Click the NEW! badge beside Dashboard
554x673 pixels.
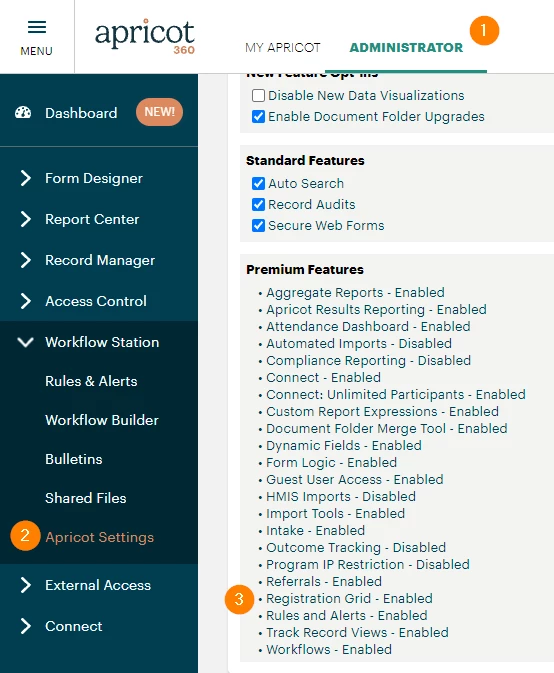pos(159,112)
